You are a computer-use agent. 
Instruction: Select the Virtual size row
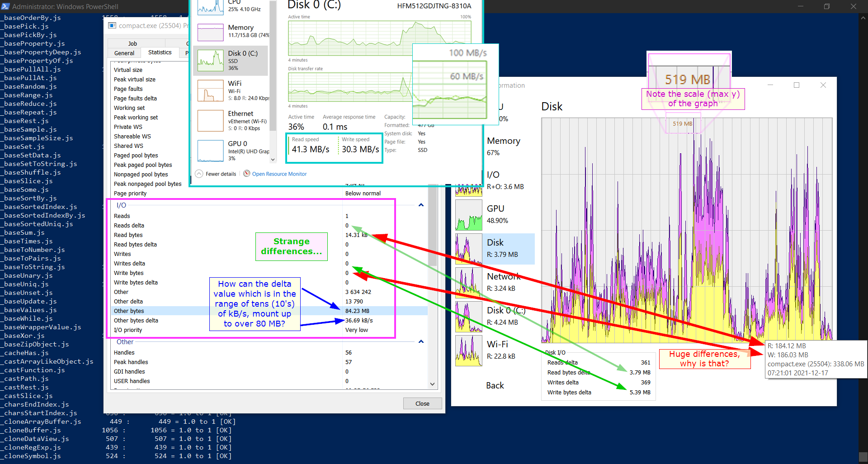[150, 70]
